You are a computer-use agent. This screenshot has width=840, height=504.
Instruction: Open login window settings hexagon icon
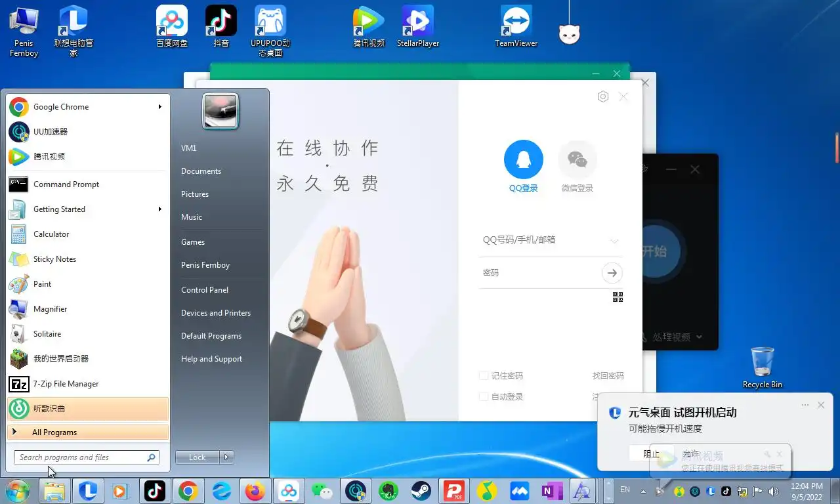[603, 96]
